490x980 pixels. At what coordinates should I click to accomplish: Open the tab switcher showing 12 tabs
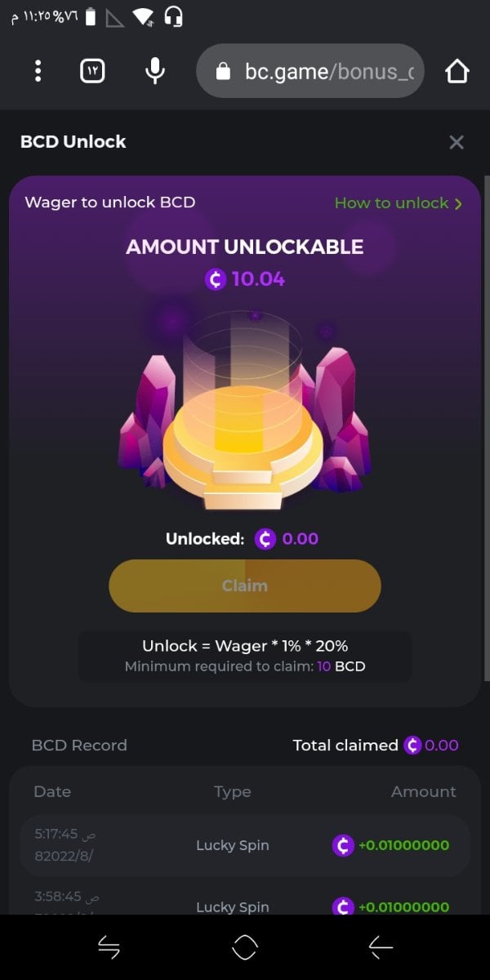[x=93, y=71]
